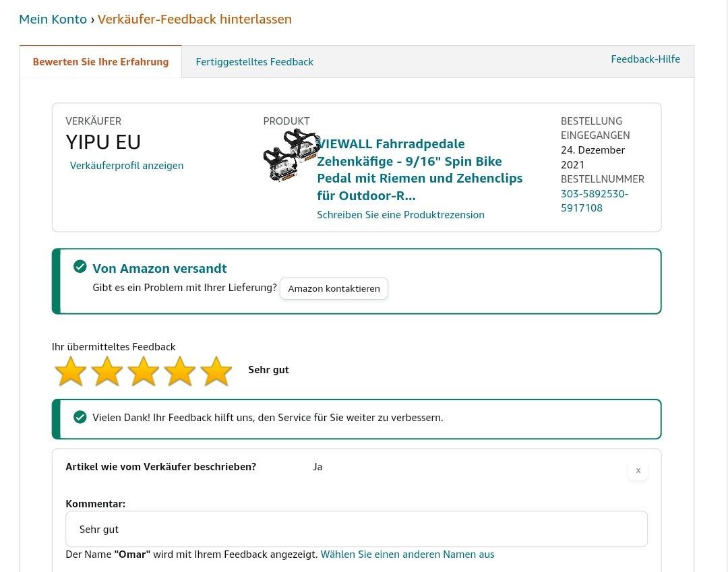Select the third rating star
Image resolution: width=728 pixels, height=572 pixels.
tap(144, 371)
